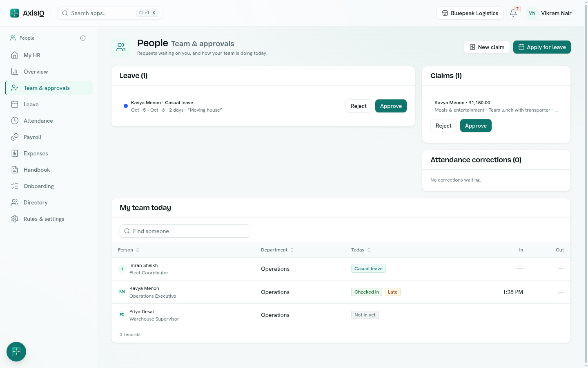Open My HR from sidebar
This screenshot has width=588, height=368.
tap(49, 55)
